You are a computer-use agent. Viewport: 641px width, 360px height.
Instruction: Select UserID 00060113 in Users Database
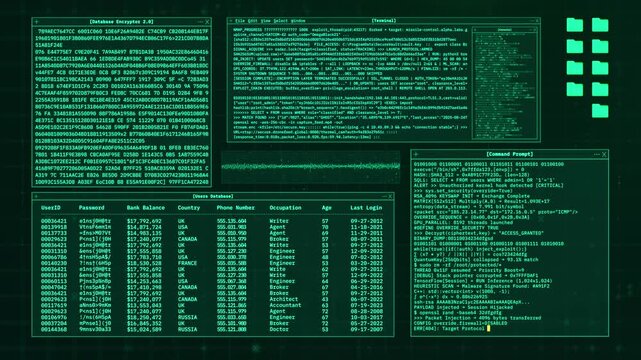54,281
